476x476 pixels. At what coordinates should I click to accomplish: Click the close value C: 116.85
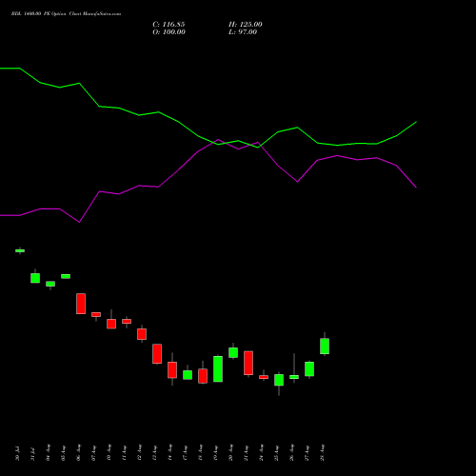click(x=169, y=25)
